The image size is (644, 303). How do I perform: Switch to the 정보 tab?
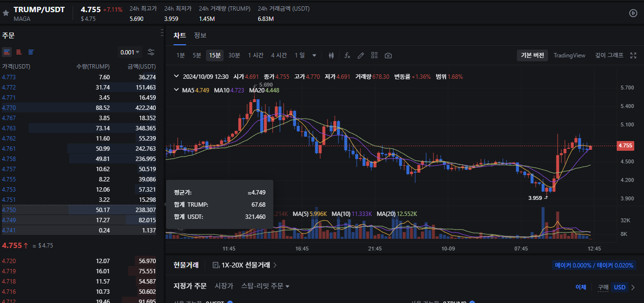click(x=200, y=35)
